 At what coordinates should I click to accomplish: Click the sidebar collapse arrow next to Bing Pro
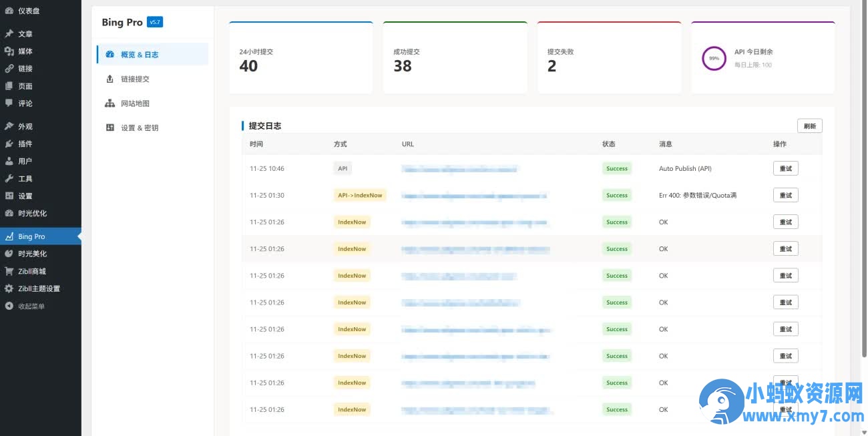(78, 236)
